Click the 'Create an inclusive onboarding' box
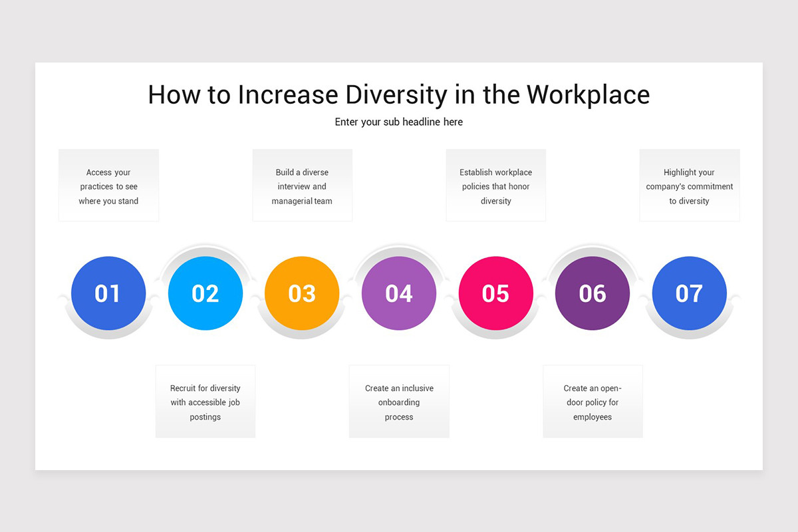 tap(399, 401)
